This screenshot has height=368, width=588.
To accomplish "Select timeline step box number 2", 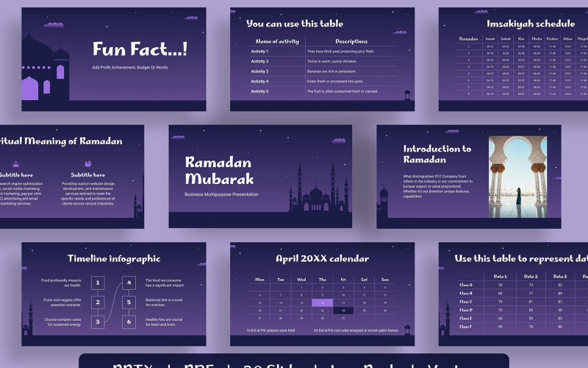I will (98, 302).
